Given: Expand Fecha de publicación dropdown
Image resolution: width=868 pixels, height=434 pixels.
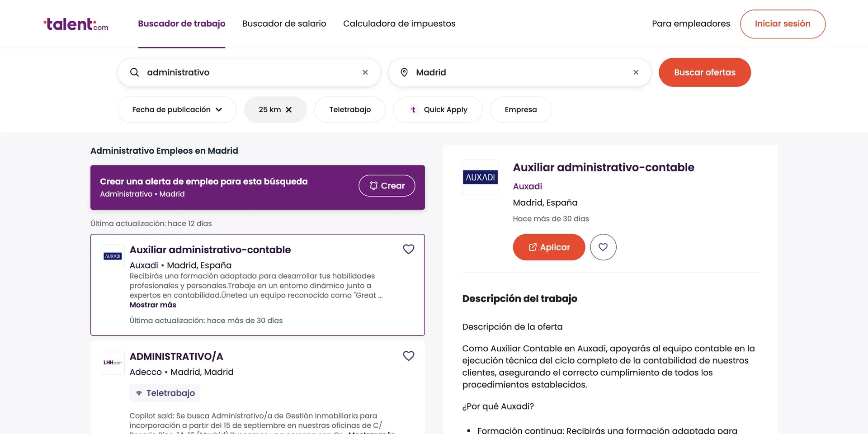Looking at the screenshot, I should coord(177,110).
